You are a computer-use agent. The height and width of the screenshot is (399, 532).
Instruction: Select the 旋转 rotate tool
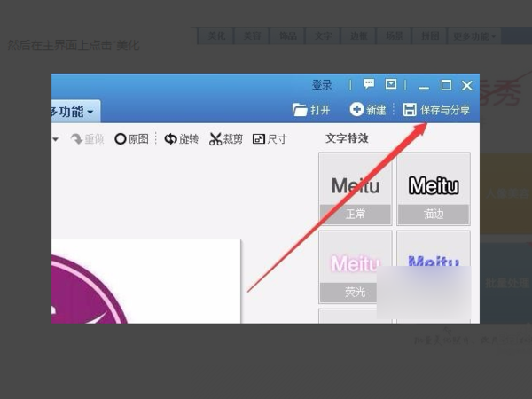point(182,139)
